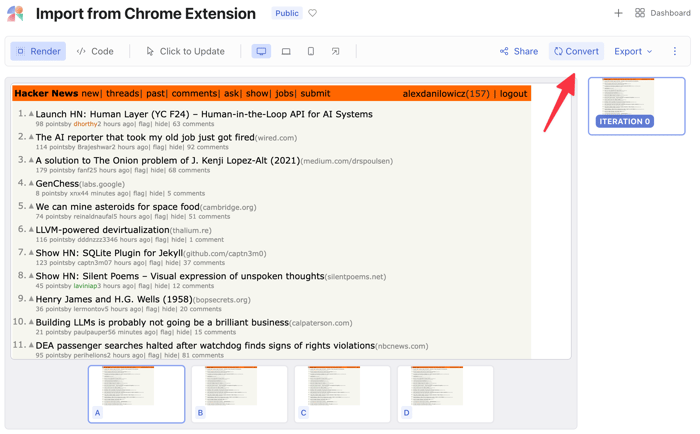Open '63 comments' on Human Layer story

tap(193, 124)
